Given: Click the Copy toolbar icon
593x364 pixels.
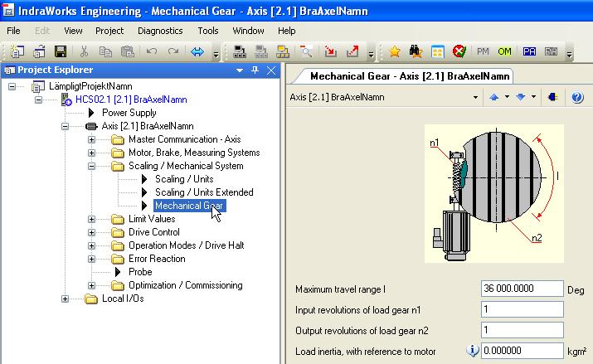Looking at the screenshot, I should click(x=105, y=51).
